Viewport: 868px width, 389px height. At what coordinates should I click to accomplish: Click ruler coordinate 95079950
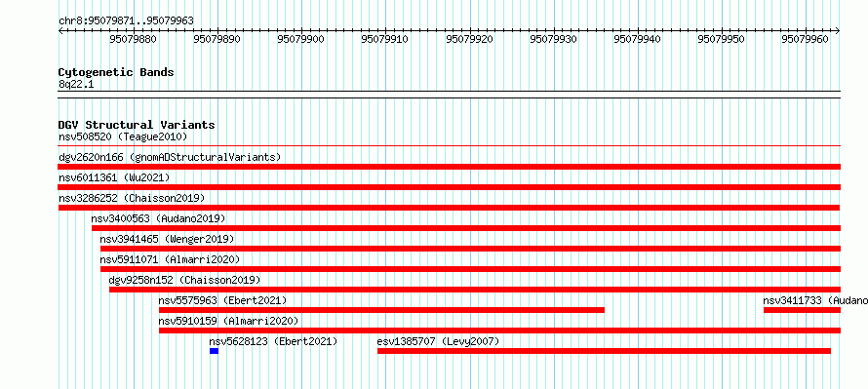[x=722, y=39]
